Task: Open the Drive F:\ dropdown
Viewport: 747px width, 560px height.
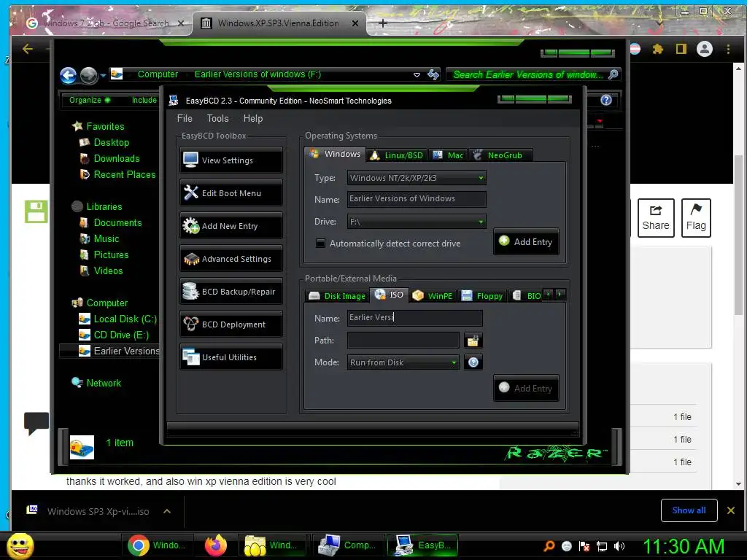Action: [417, 222]
